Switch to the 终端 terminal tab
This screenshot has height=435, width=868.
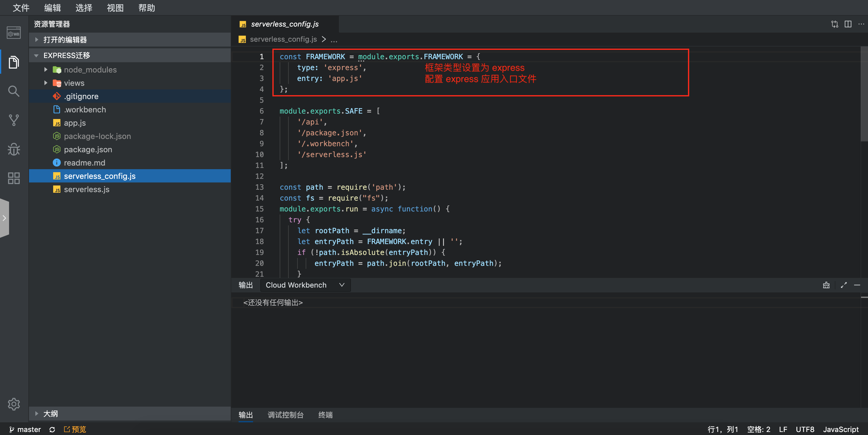326,415
